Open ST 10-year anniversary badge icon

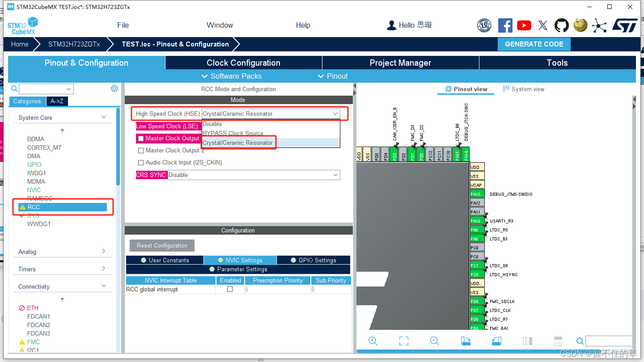point(484,25)
